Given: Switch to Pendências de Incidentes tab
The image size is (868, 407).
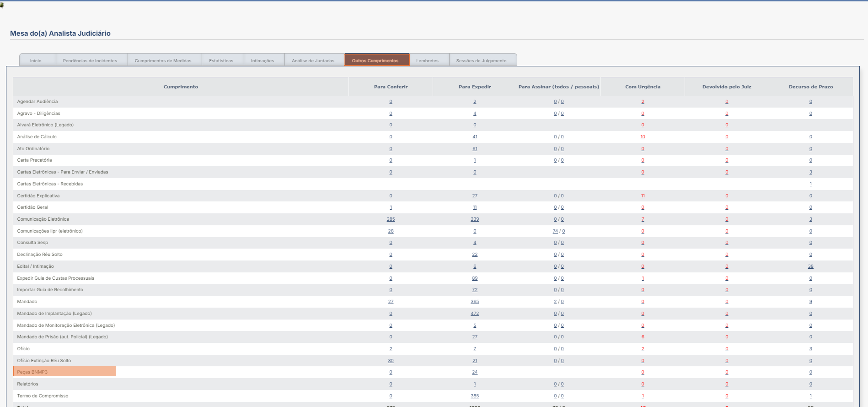Looking at the screenshot, I should tap(90, 61).
